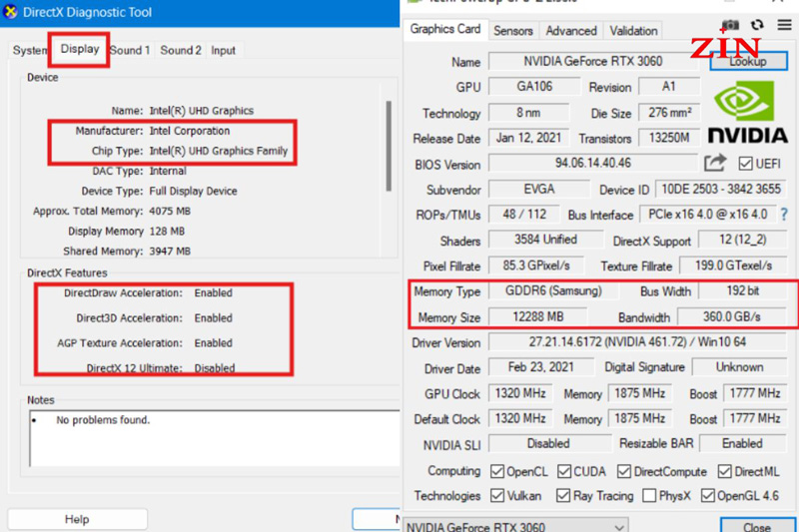Click the Bus Interface question mark
Viewport: 799px width, 532px height.
tap(784, 215)
